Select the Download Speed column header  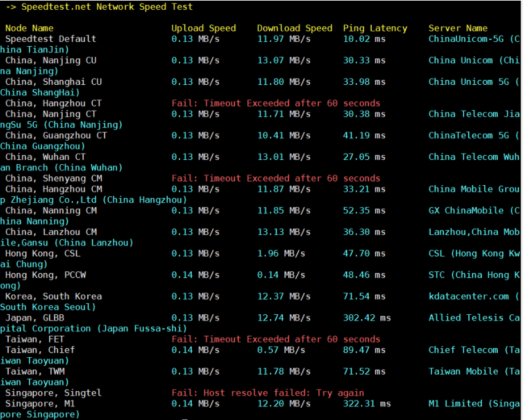coord(294,28)
